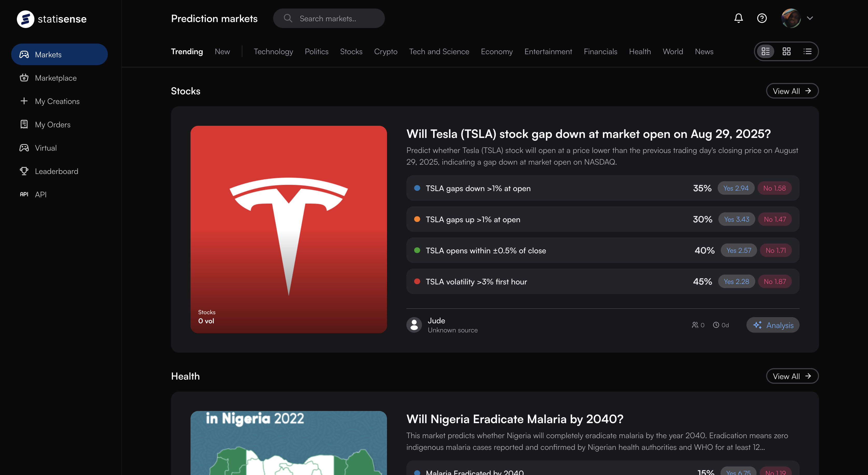Image resolution: width=868 pixels, height=475 pixels.
Task: Click No 1.71 for TSLA opens within ±0.5%
Action: pos(776,250)
